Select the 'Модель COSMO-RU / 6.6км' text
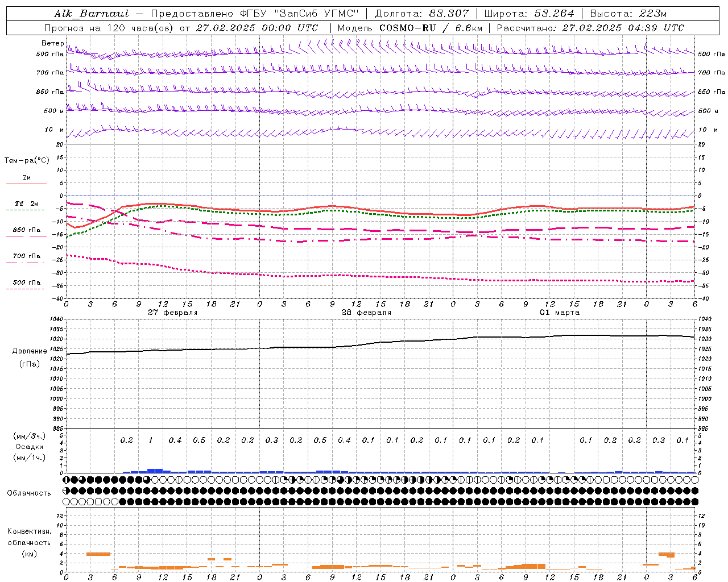This screenshot has height=582, width=728. tap(409, 28)
